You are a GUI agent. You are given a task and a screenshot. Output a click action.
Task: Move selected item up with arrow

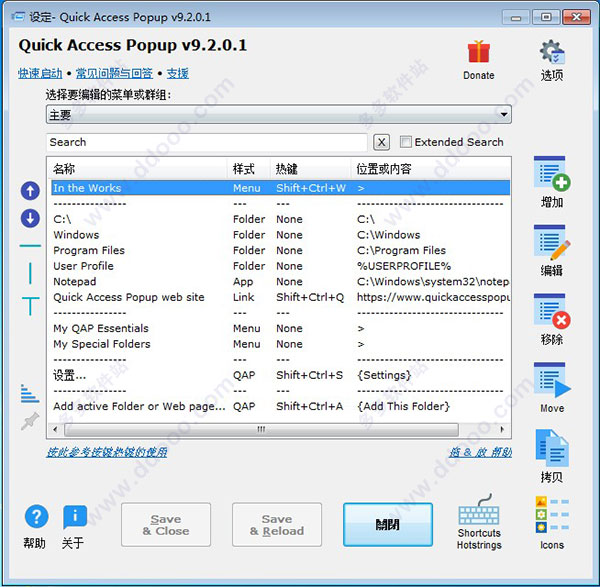click(30, 191)
